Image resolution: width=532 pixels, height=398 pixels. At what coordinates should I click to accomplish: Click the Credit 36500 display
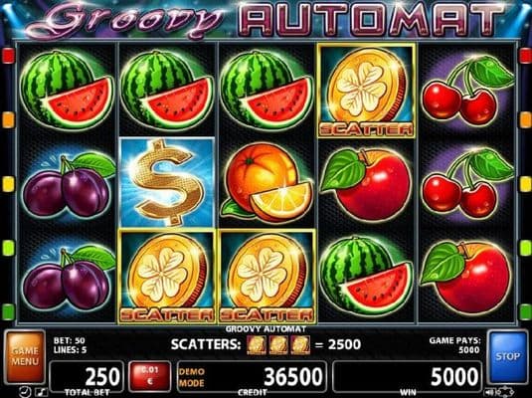tap(252, 376)
